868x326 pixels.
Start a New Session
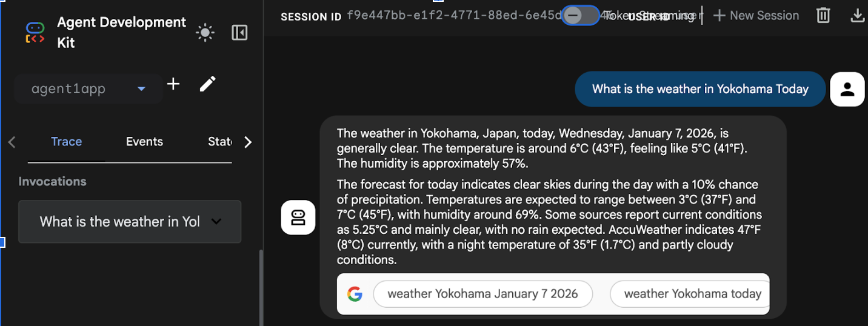[x=756, y=16]
